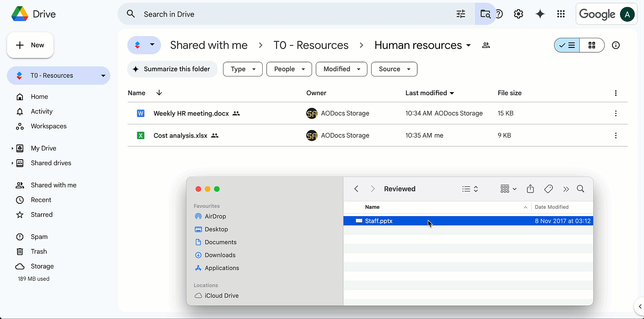The width and height of the screenshot is (644, 319).
Task: Open more options for Cost analysis.xlsx
Action: point(616,135)
